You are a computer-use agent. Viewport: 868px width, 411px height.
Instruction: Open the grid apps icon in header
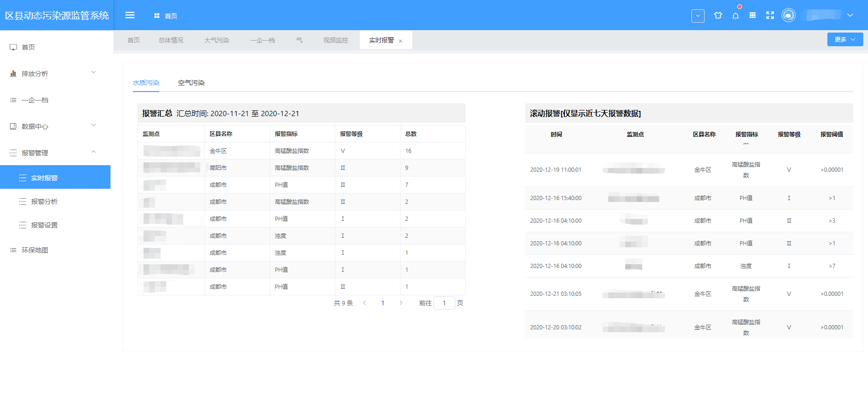(752, 15)
